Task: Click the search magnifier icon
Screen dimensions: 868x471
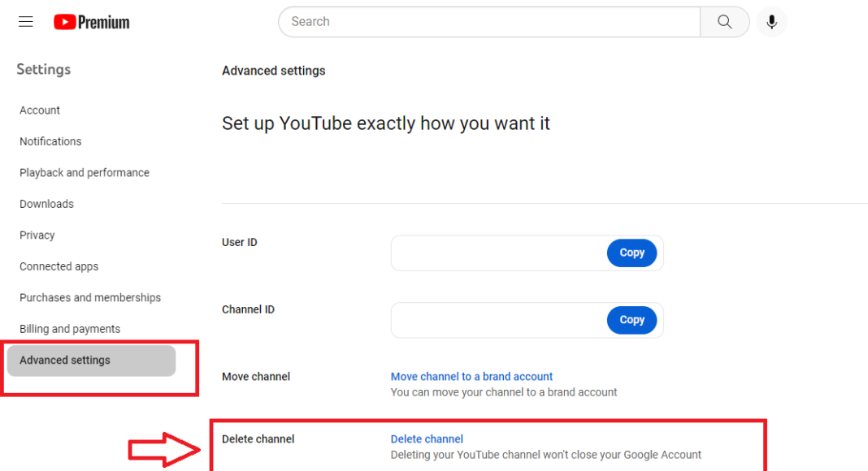Action: pyautogui.click(x=723, y=22)
